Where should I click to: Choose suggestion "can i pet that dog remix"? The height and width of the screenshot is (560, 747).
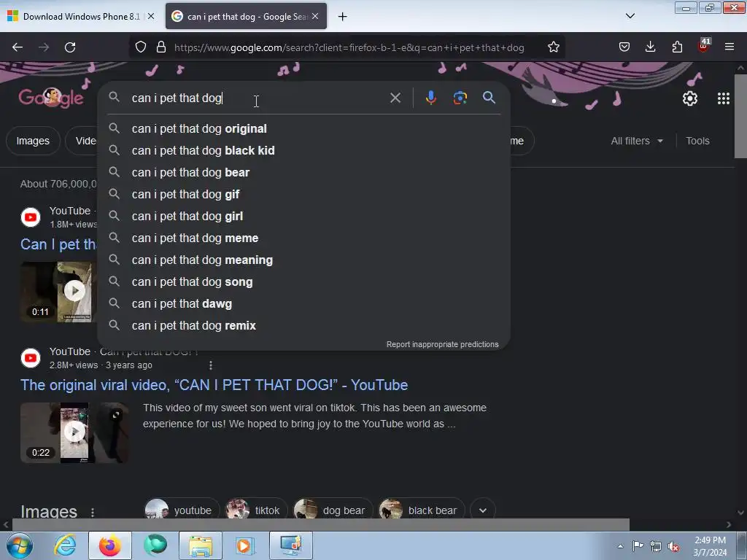(x=303, y=326)
